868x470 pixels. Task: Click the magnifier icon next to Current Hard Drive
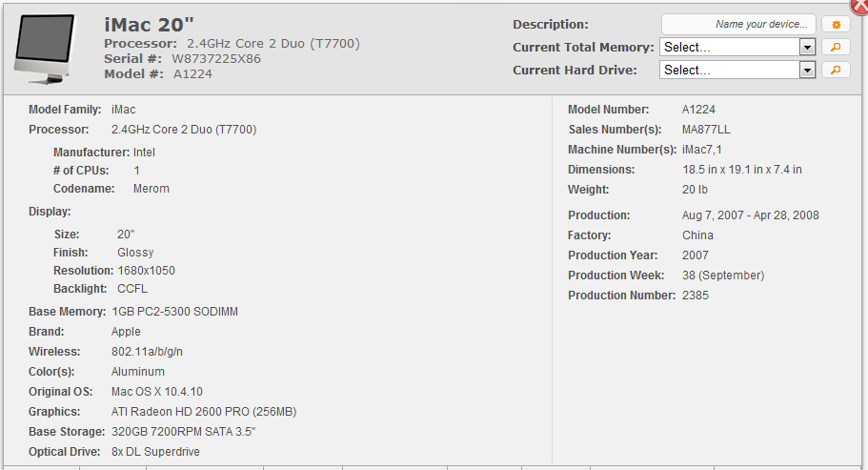click(836, 70)
